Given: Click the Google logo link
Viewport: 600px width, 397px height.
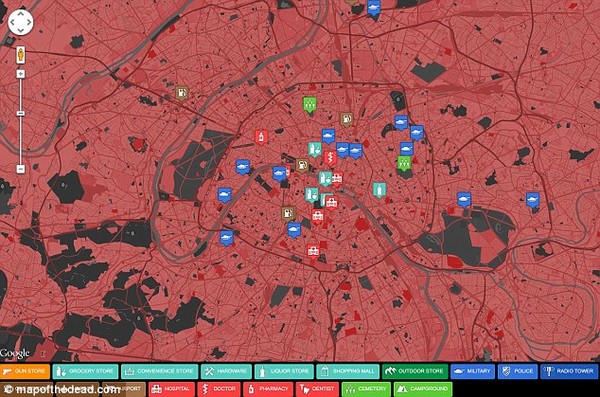Looking at the screenshot, I should [15, 353].
